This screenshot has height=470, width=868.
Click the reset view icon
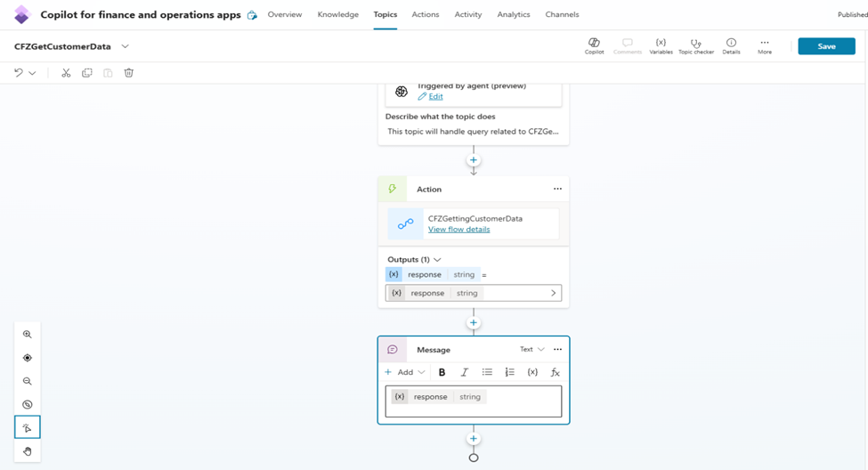click(27, 404)
